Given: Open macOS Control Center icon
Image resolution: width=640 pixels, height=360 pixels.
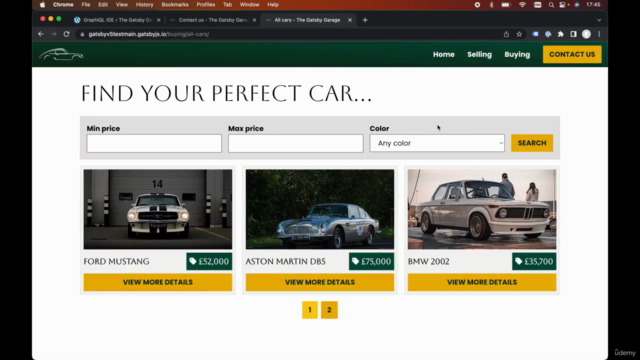Looking at the screenshot, I should [563, 5].
